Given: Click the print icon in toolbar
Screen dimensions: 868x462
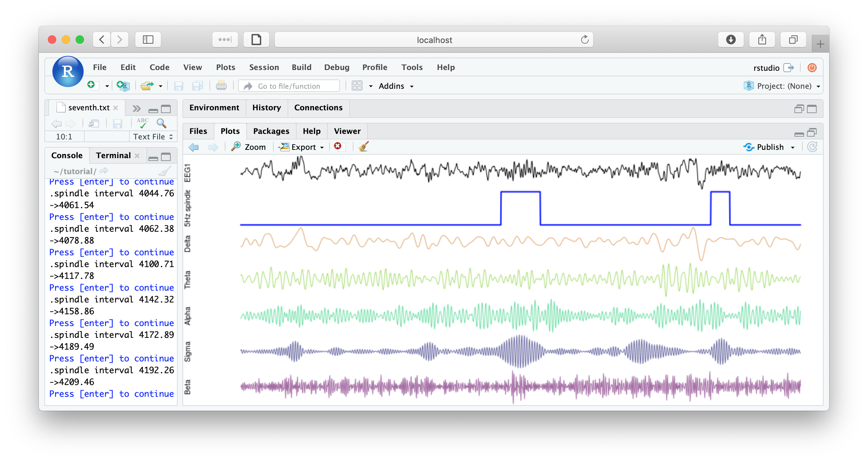Looking at the screenshot, I should pyautogui.click(x=221, y=86).
